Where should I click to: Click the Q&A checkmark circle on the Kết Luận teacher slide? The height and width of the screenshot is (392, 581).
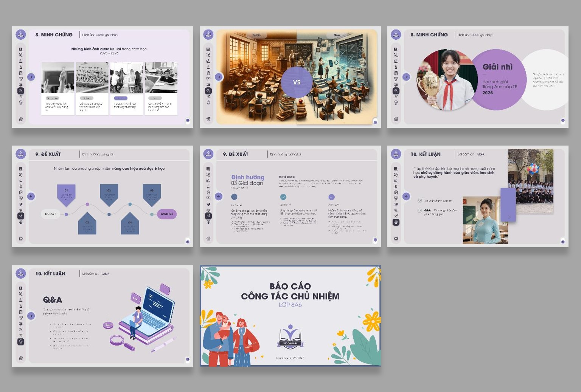(x=419, y=211)
